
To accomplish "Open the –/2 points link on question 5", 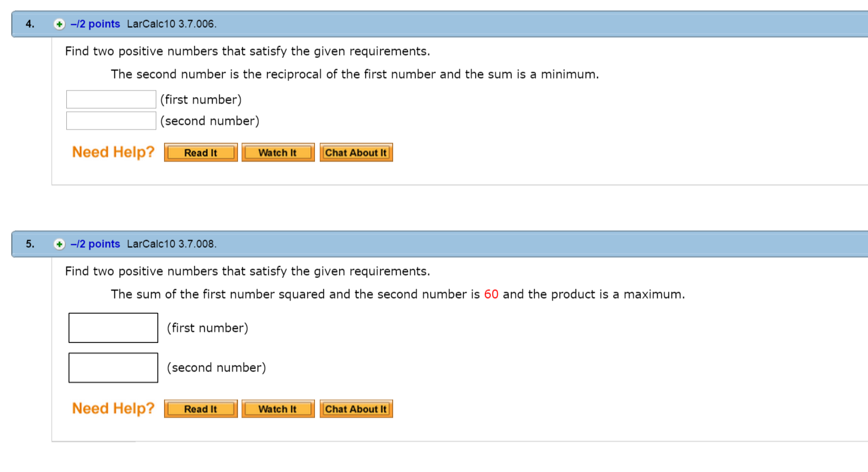I will pyautogui.click(x=95, y=244).
